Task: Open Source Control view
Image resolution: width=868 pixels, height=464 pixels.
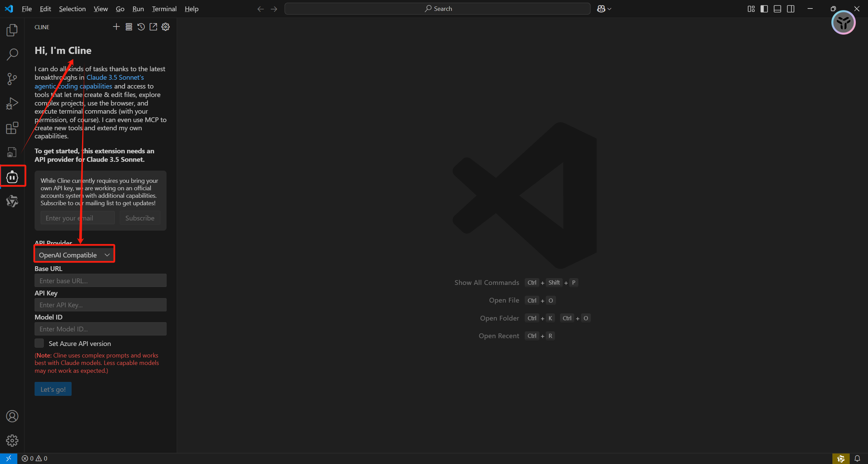Action: tap(12, 79)
